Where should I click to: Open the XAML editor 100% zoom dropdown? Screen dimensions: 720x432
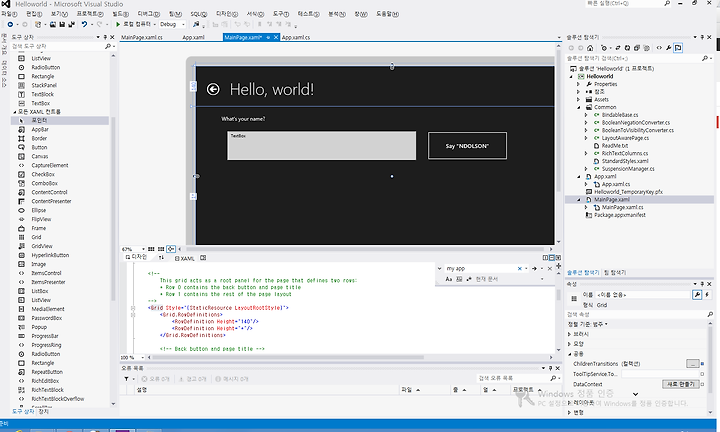click(133, 357)
